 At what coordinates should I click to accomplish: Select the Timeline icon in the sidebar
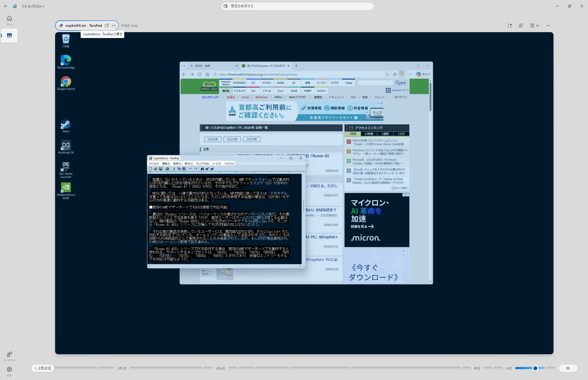pyautogui.click(x=9, y=36)
